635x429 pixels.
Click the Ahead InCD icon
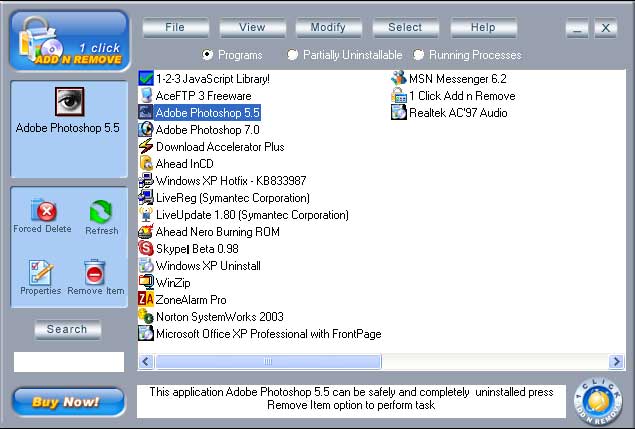(146, 163)
